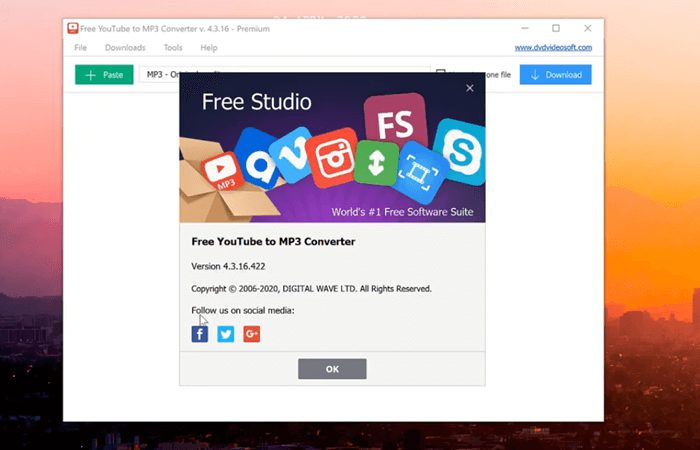Visit the www.dvdvideosoft.com link
The width and height of the screenshot is (700, 450).
[x=553, y=47]
